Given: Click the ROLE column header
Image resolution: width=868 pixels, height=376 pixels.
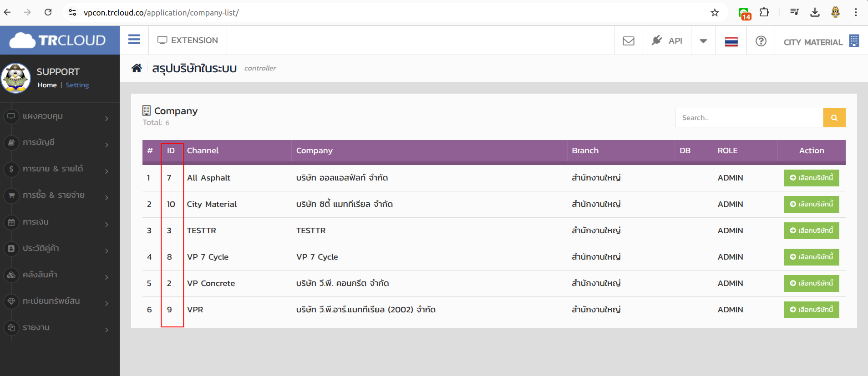Looking at the screenshot, I should 727,150.
